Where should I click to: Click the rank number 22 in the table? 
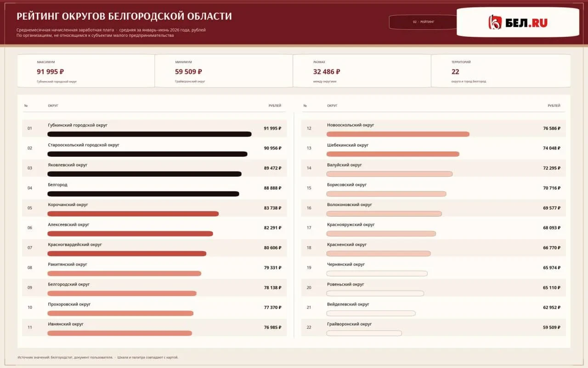pos(309,328)
